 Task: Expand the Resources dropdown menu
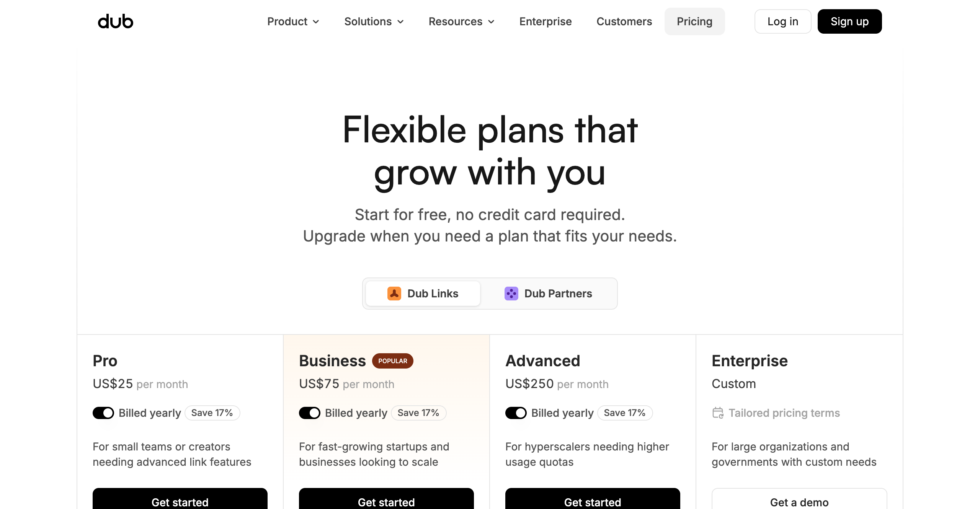(462, 21)
